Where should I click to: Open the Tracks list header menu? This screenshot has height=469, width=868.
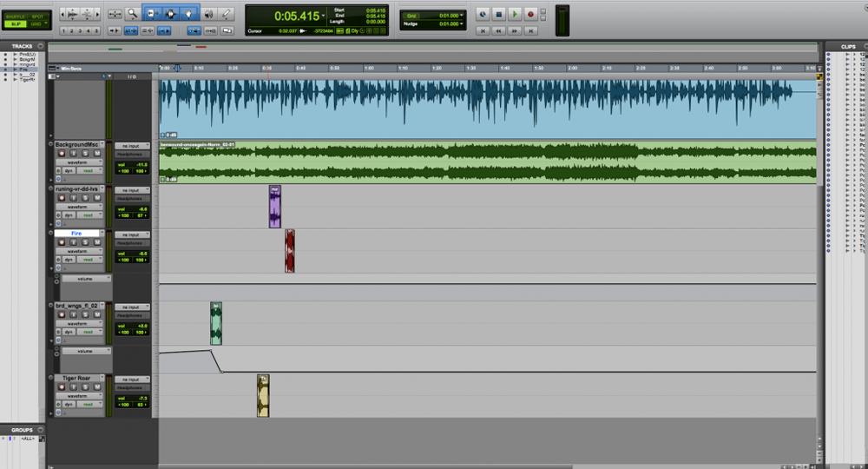pyautogui.click(x=41, y=46)
